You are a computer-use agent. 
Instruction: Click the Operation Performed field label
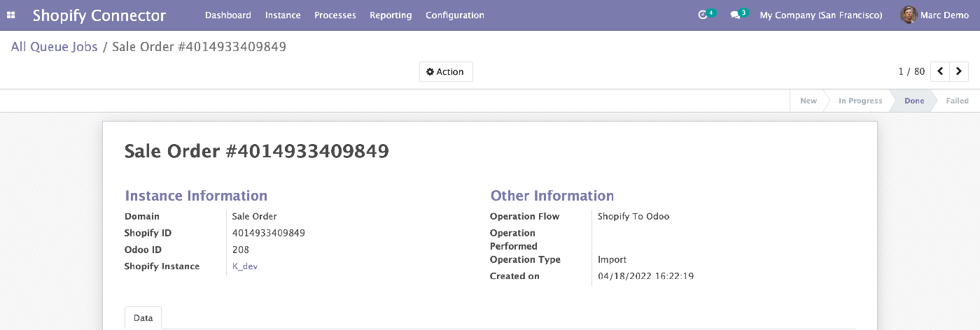pyautogui.click(x=514, y=239)
